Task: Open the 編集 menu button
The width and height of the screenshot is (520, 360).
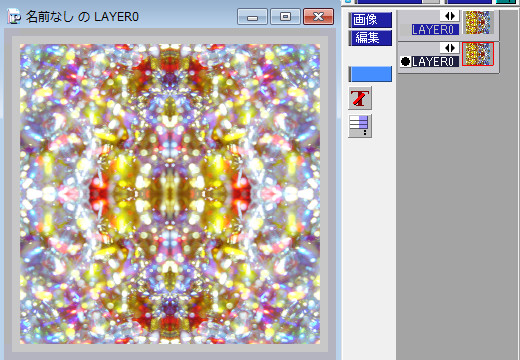Action: click(x=370, y=38)
